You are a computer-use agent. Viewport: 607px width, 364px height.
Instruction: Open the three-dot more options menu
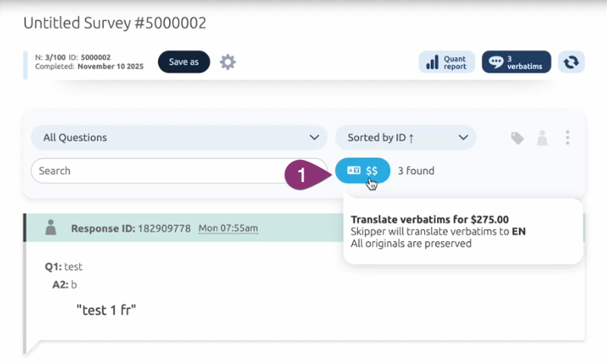tap(568, 138)
